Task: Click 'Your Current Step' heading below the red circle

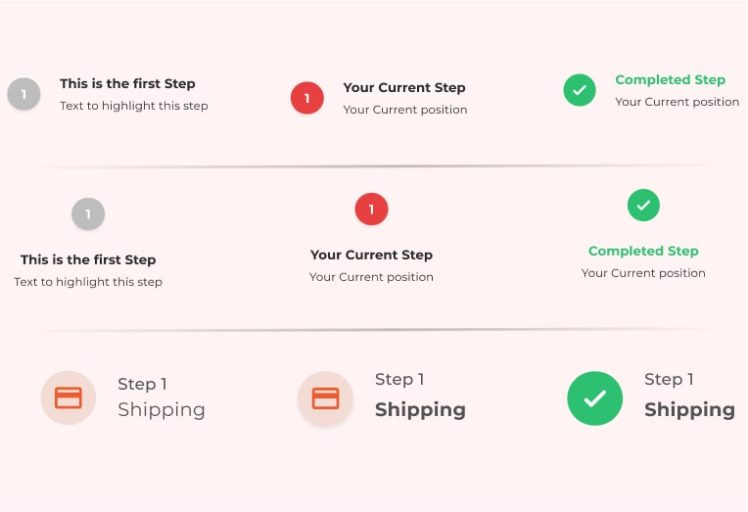Action: tap(371, 255)
